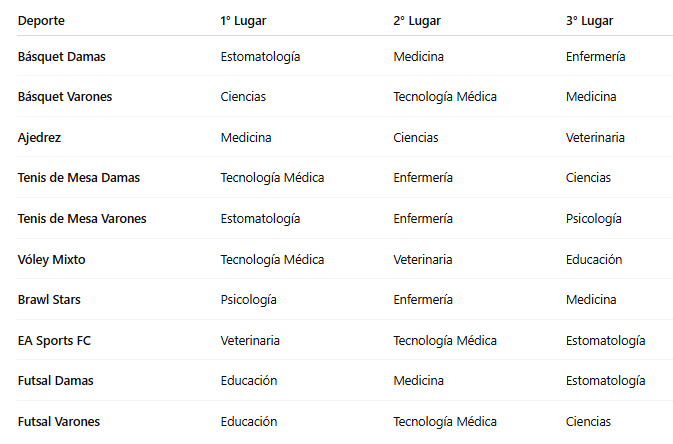
Task: Click Tenis de Mesa Damas cell
Action: pyautogui.click(x=79, y=178)
